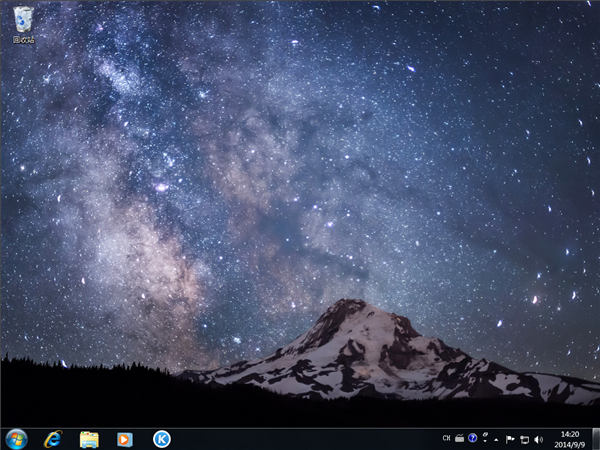Image resolution: width=600 pixels, height=450 pixels.
Task: Launch Windows Media Player from taskbar
Action: pos(125,439)
